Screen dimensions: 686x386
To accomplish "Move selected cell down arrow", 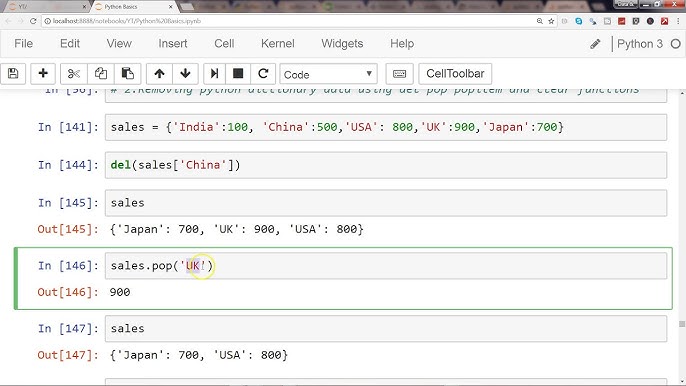I will (185, 74).
